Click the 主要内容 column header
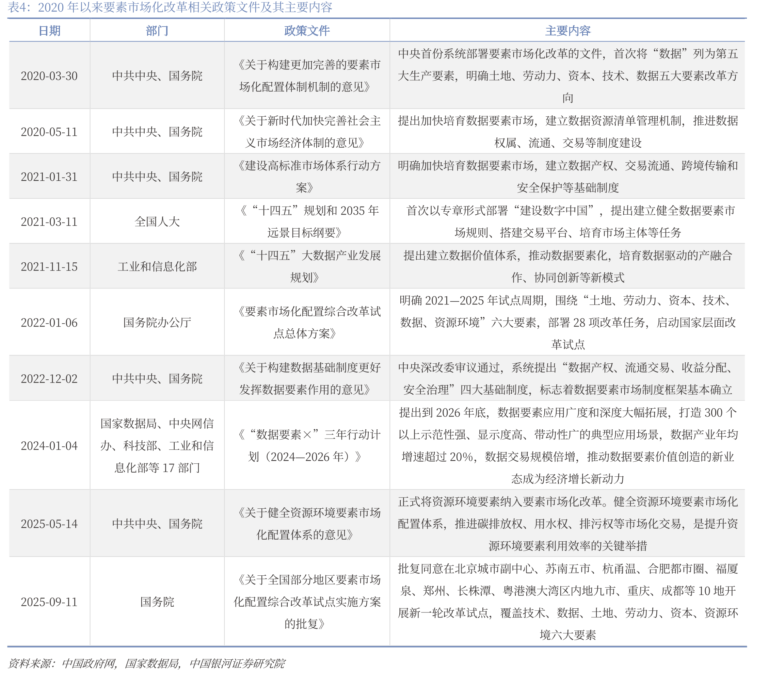The height and width of the screenshot is (674, 784). pos(567,31)
